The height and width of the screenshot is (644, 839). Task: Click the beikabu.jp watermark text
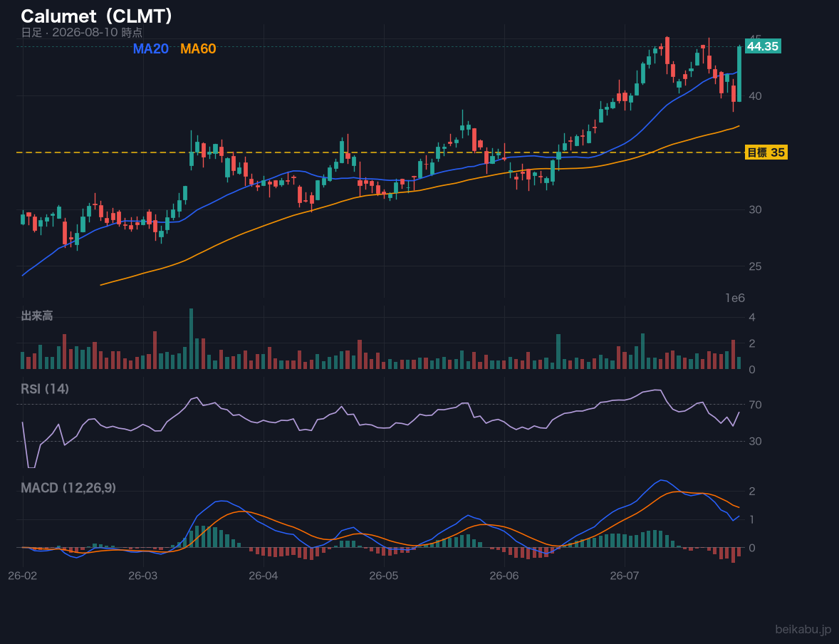coord(803,630)
